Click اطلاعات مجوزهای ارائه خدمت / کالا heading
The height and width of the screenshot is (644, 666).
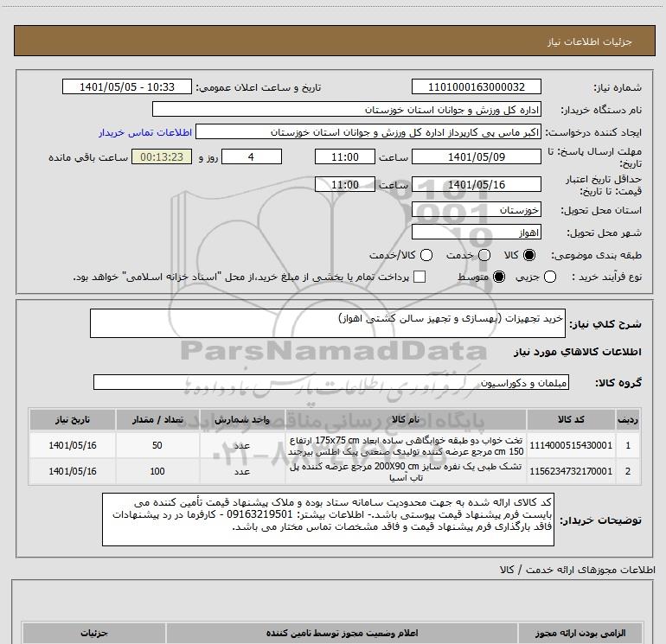pos(578,570)
